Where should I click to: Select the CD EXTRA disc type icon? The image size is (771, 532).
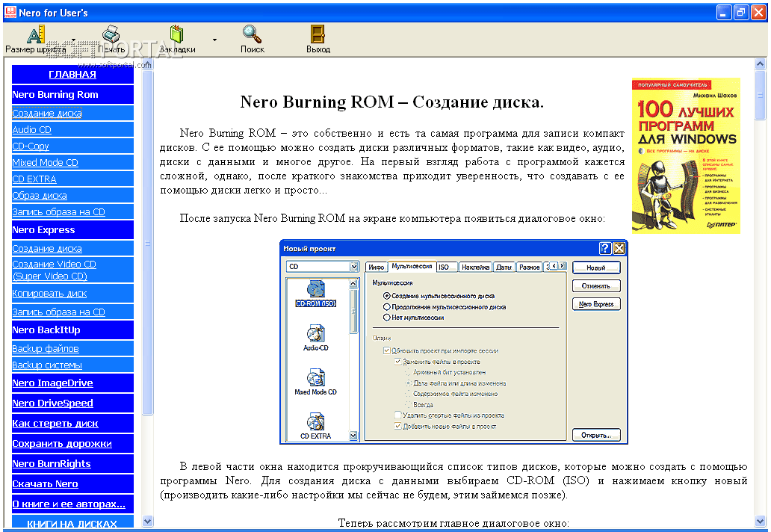pyautogui.click(x=316, y=427)
